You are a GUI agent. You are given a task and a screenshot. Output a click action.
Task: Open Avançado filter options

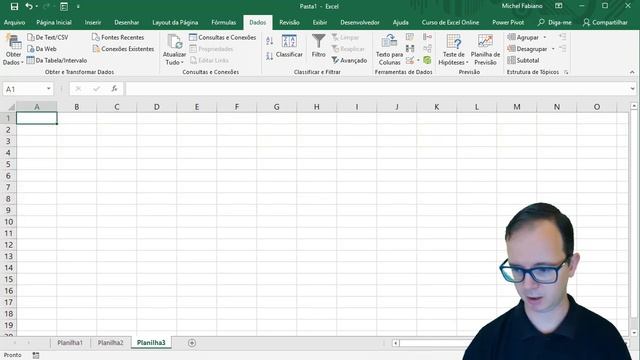pos(349,60)
